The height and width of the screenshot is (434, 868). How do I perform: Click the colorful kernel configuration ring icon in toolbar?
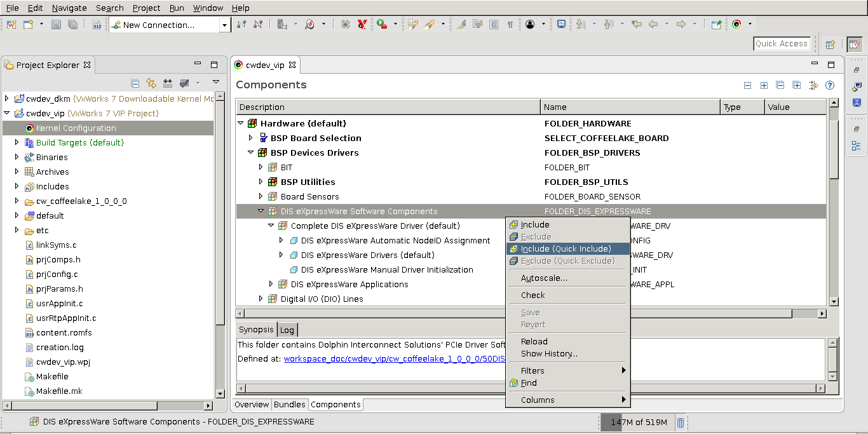pos(736,24)
